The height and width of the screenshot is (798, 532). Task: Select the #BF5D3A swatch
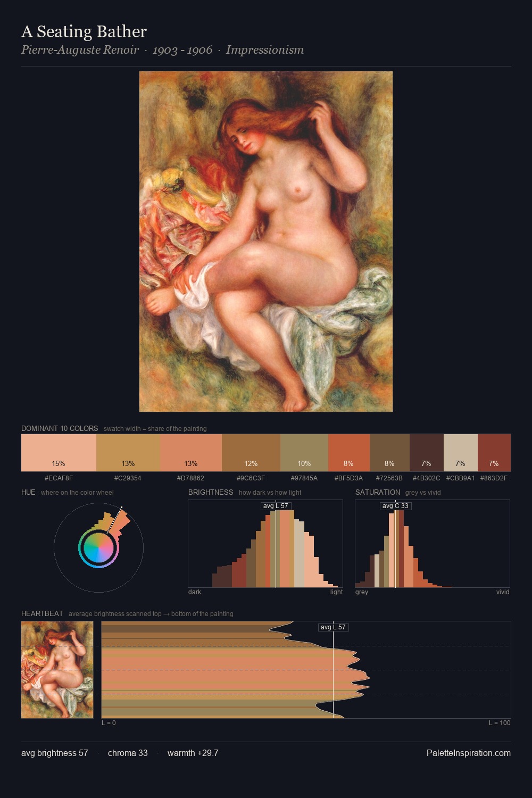tap(349, 453)
